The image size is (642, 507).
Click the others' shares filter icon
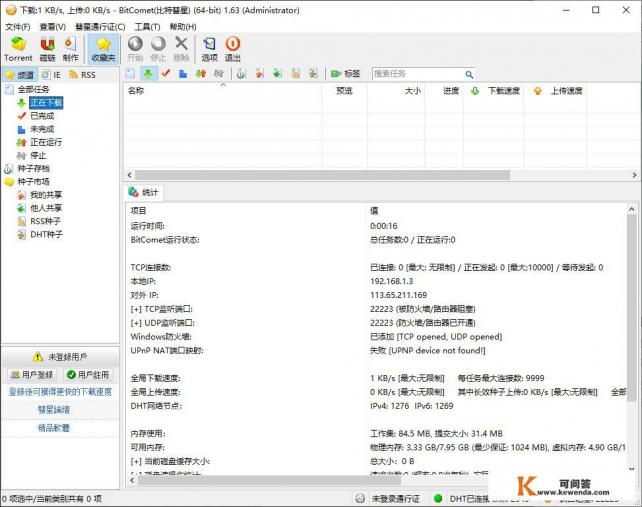point(278,74)
